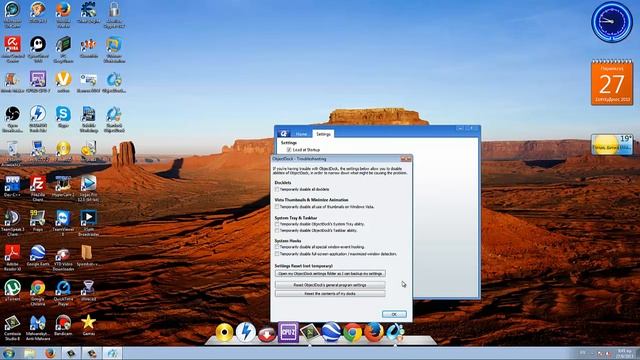Viewport: 640px width, 360px height.
Task: Toggle the Load at Startup checkbox
Action: pyautogui.click(x=289, y=150)
